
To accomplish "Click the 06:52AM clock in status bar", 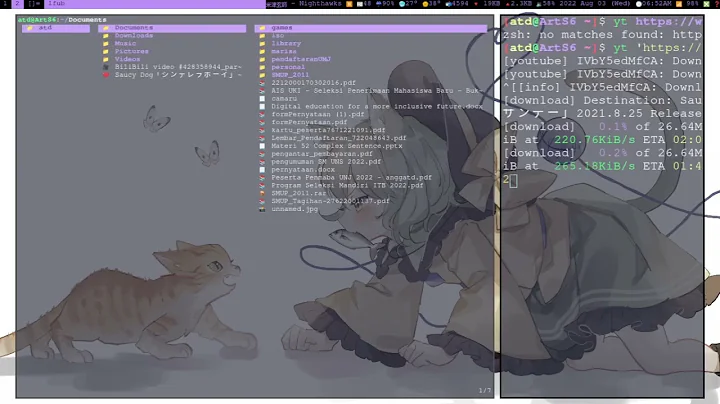I will (657, 4).
